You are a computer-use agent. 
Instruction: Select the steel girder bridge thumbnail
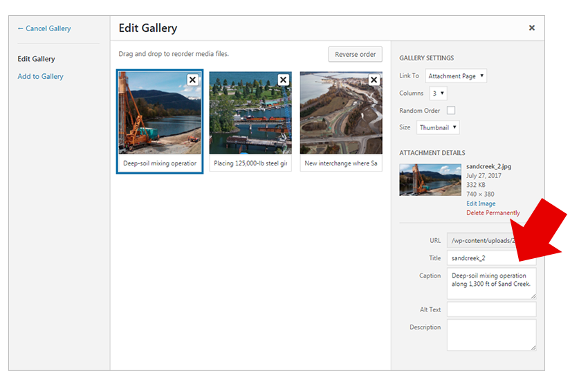click(x=250, y=113)
